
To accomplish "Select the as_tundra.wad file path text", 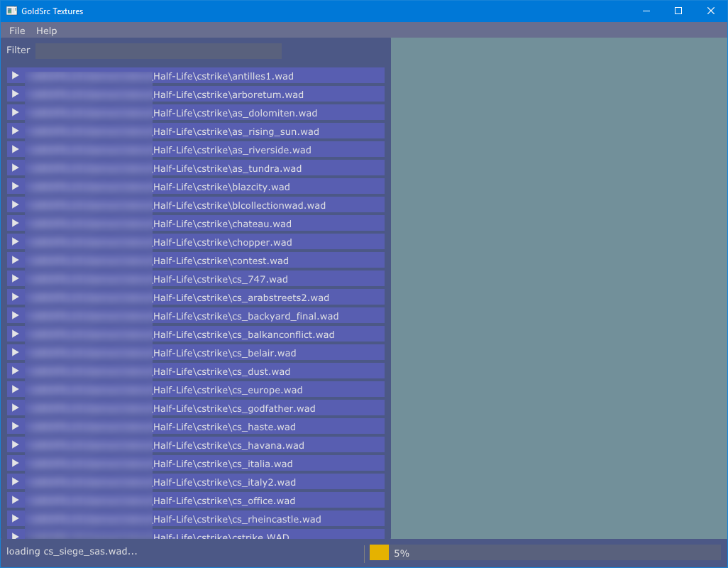I will [228, 168].
